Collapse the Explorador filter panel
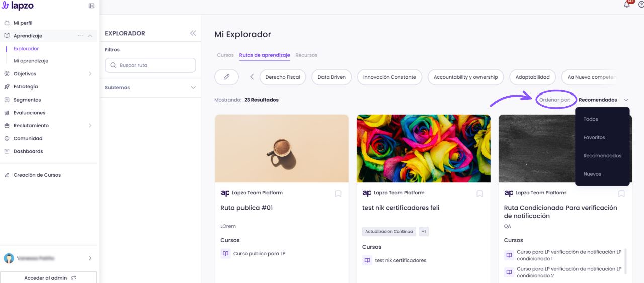644x283 pixels. (193, 33)
